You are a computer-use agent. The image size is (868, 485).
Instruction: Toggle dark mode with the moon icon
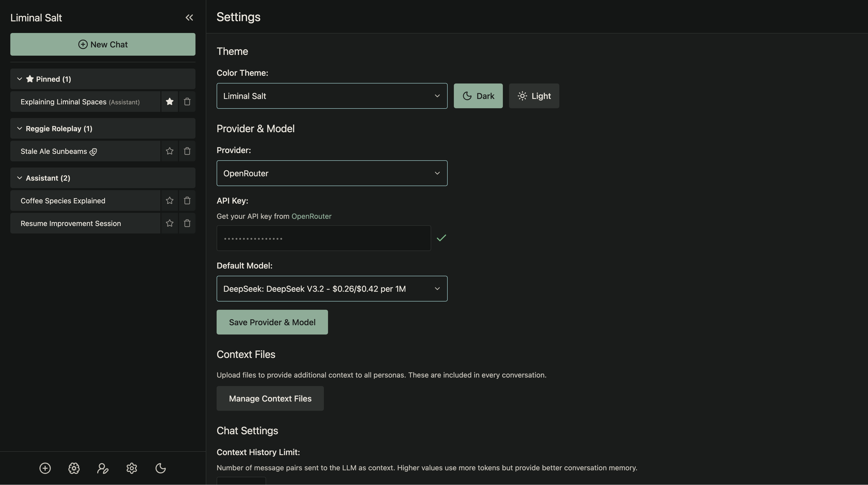tap(160, 468)
